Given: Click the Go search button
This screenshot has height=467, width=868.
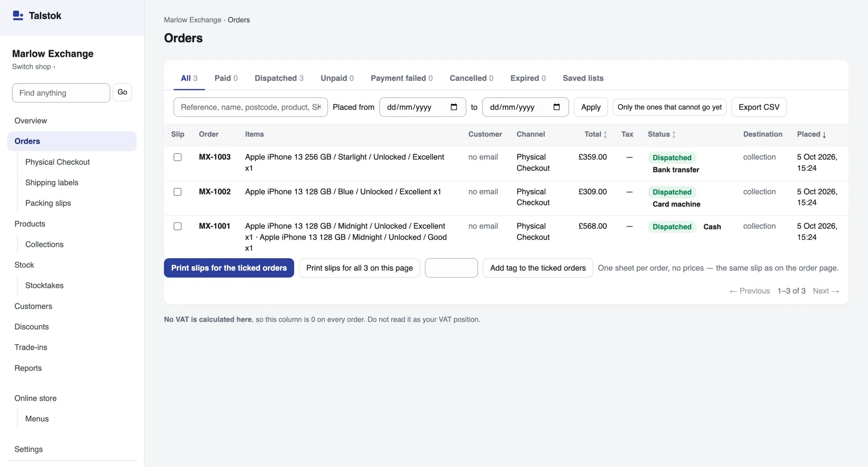Looking at the screenshot, I should click(122, 92).
